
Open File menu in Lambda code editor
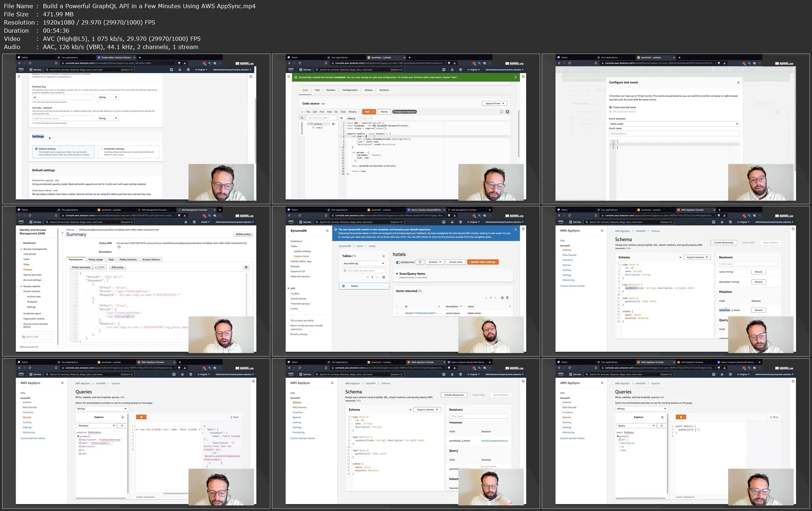(x=308, y=112)
